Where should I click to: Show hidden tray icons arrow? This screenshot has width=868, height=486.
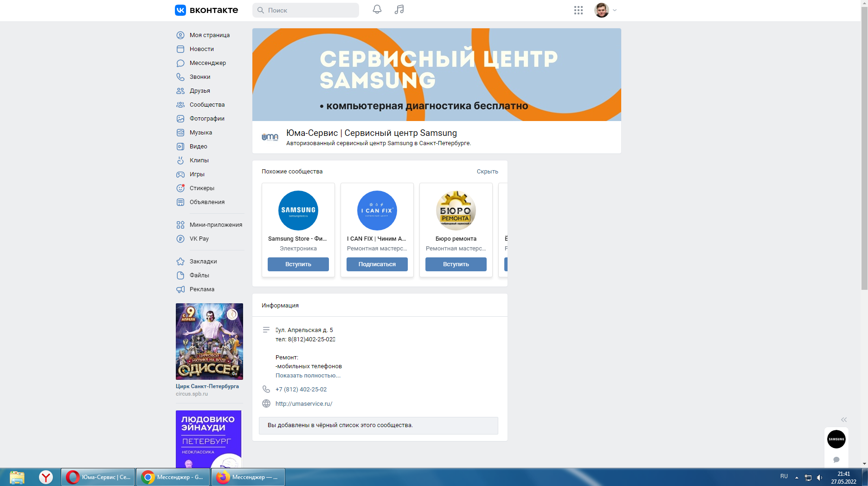pos(797,477)
